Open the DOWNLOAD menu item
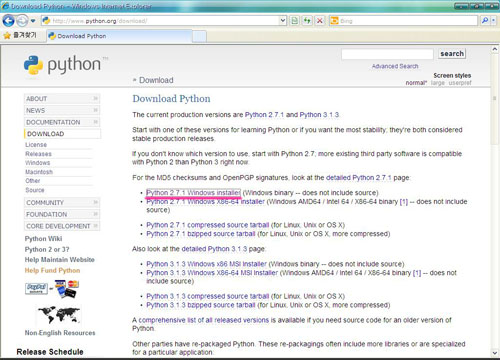The width and height of the screenshot is (500, 360). pos(62,134)
